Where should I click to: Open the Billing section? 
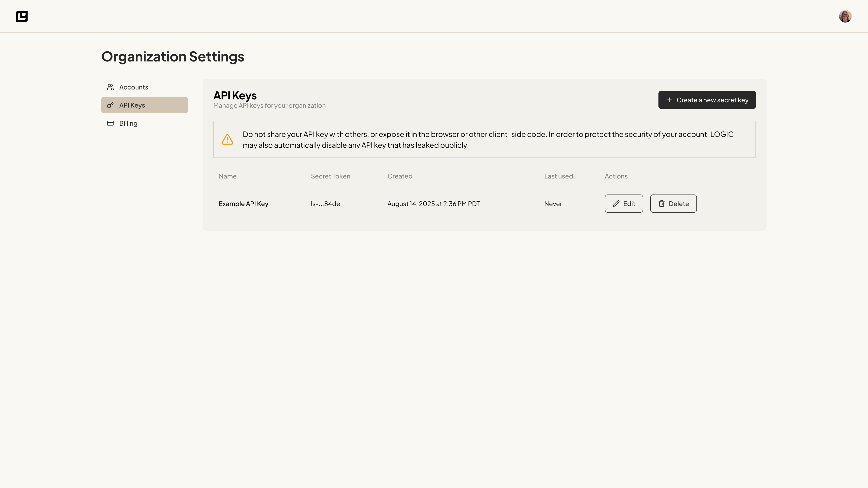[x=128, y=123]
